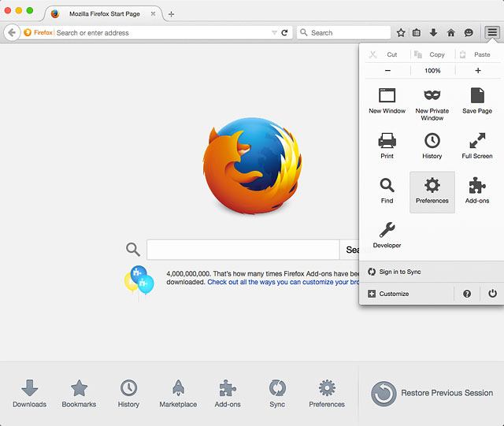
Task: Open the Hello chat smiley icon
Action: pyautogui.click(x=469, y=33)
